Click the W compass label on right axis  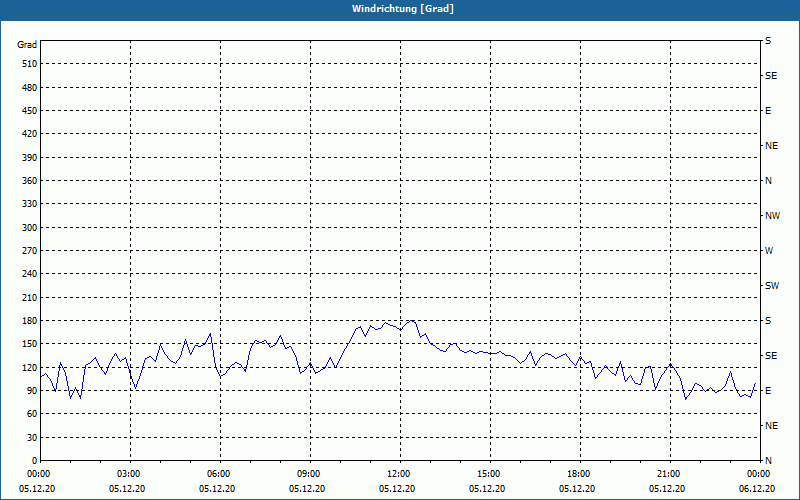click(x=769, y=251)
